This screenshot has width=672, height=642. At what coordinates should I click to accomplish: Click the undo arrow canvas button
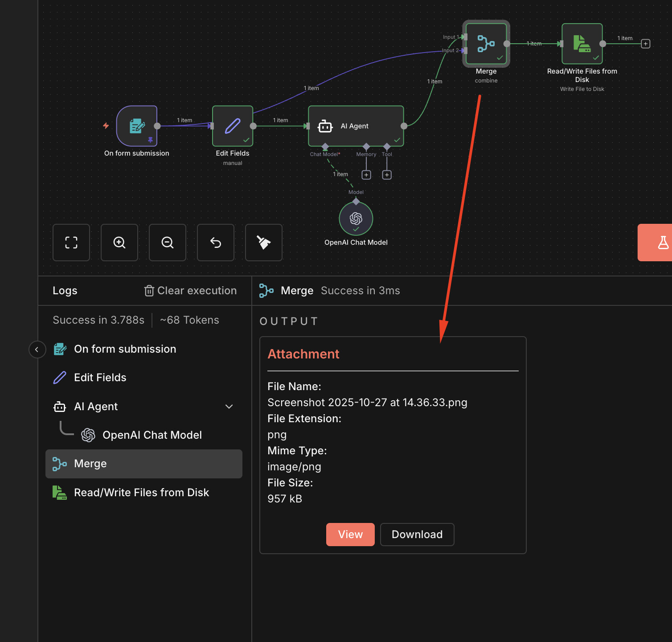[x=216, y=243]
